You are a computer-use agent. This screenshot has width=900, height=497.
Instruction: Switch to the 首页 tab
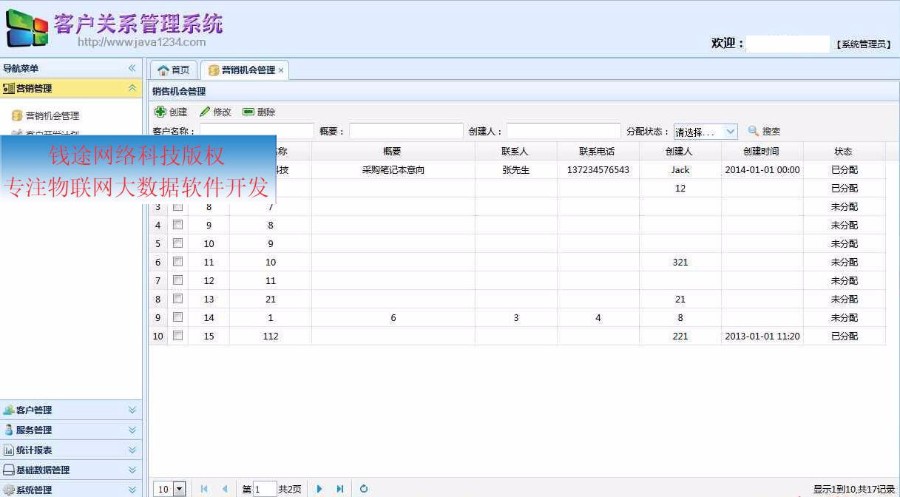coord(173,70)
